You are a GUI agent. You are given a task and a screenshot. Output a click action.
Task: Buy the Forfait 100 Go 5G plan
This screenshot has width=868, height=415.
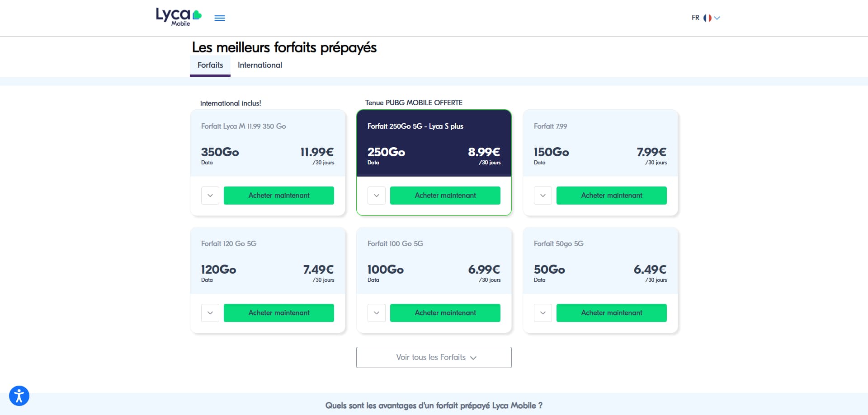(x=445, y=313)
